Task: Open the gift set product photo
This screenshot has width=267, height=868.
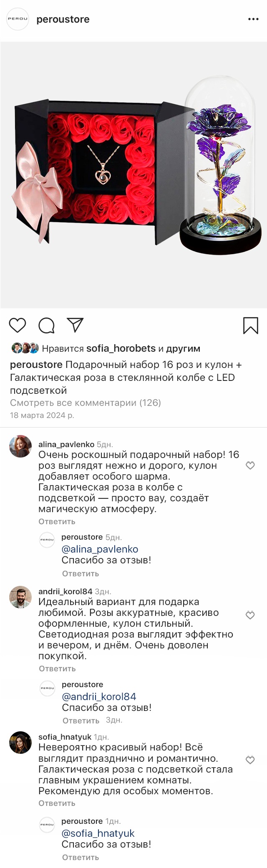Action: pos(133,175)
